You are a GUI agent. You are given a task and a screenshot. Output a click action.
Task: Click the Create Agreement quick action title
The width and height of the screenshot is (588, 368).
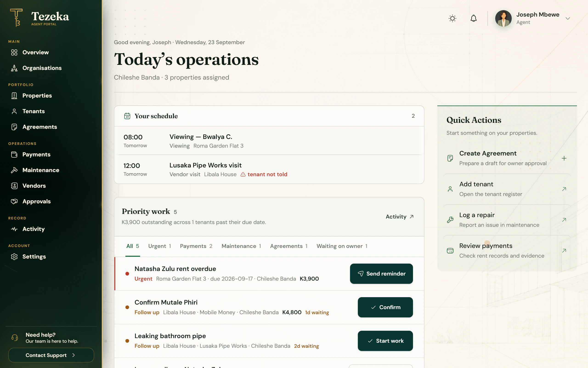488,153
